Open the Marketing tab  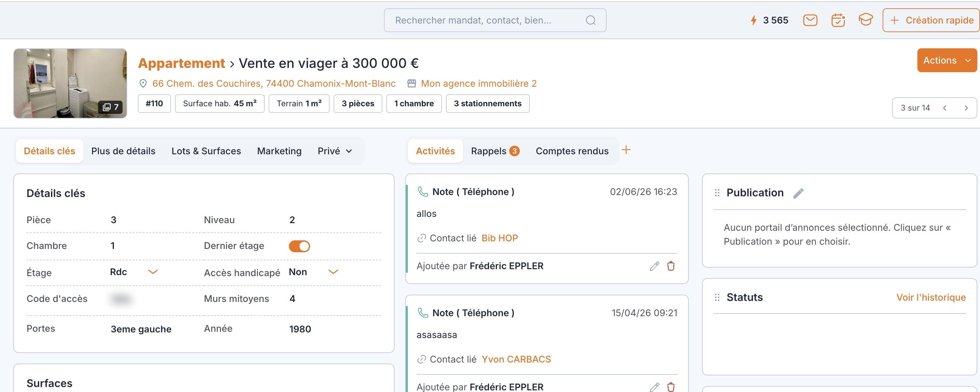pyautogui.click(x=279, y=151)
